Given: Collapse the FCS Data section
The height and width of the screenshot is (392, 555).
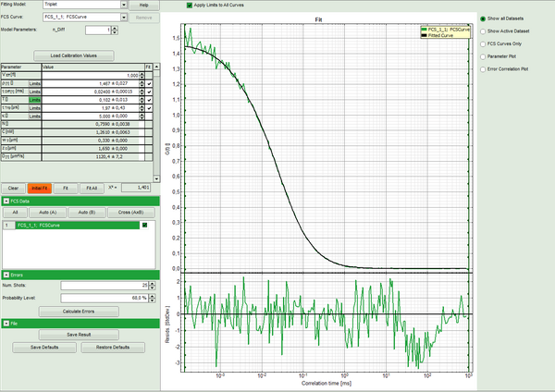Looking at the screenshot, I should click(6, 200).
